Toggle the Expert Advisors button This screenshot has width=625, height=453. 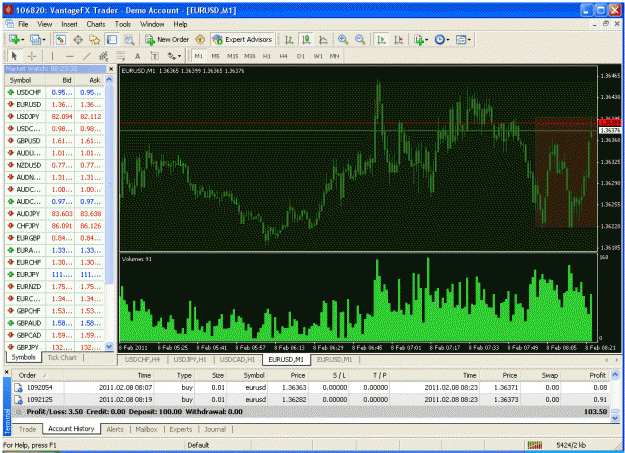coord(242,39)
